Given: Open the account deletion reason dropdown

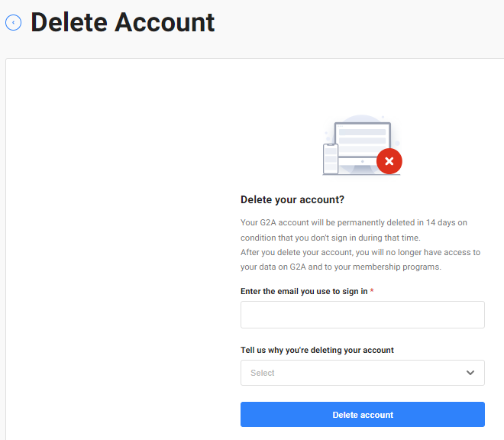Looking at the screenshot, I should click(x=362, y=373).
